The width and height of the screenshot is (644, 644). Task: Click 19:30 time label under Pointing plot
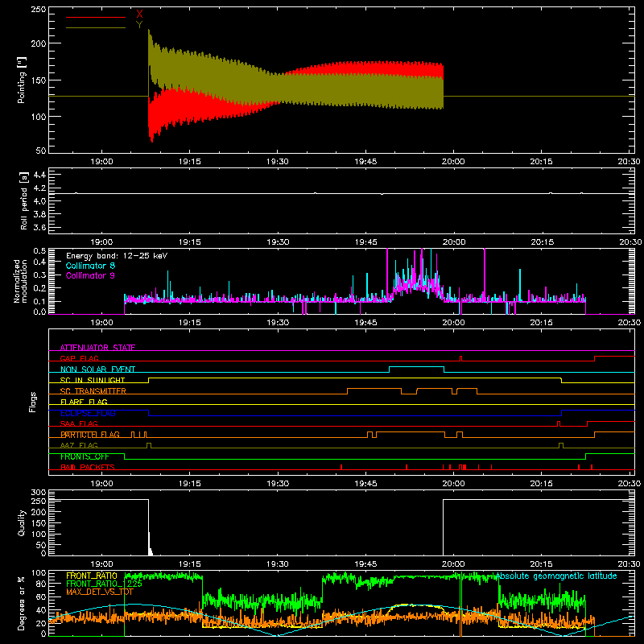pos(278,162)
